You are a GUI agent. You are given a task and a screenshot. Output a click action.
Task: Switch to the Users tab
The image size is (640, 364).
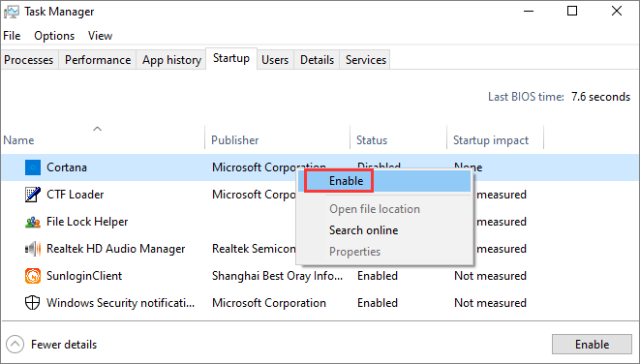click(275, 60)
